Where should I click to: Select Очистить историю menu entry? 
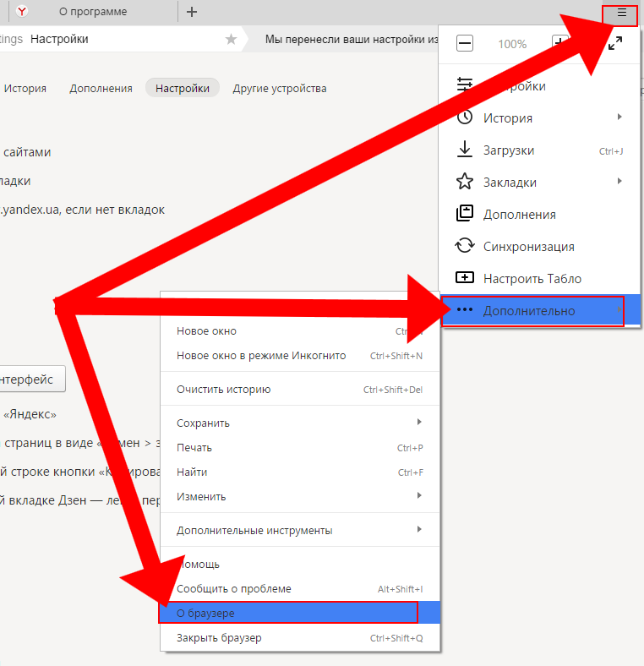pos(223,390)
